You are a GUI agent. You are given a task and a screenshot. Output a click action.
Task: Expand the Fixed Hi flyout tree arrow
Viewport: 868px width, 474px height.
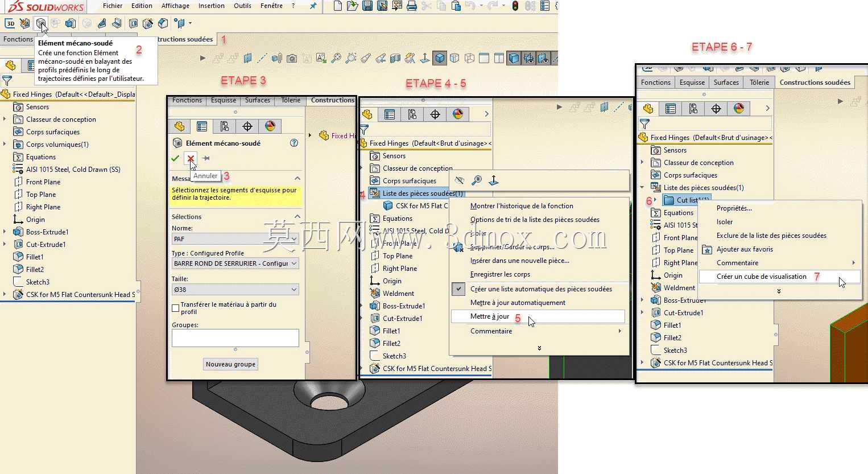(x=310, y=135)
